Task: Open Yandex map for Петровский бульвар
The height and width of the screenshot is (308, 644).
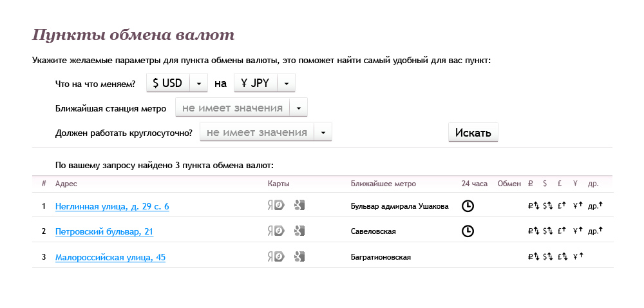Action: (x=276, y=231)
